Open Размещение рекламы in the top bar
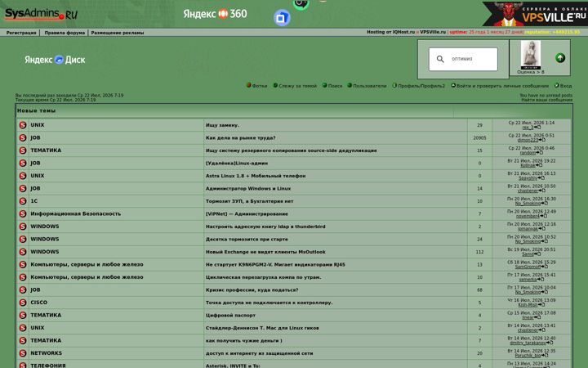 point(118,33)
